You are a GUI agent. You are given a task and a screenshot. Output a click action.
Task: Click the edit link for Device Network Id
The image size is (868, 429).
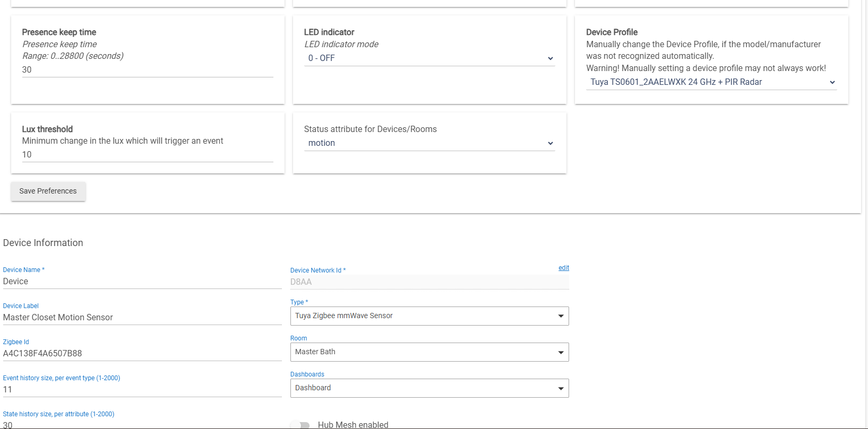563,268
